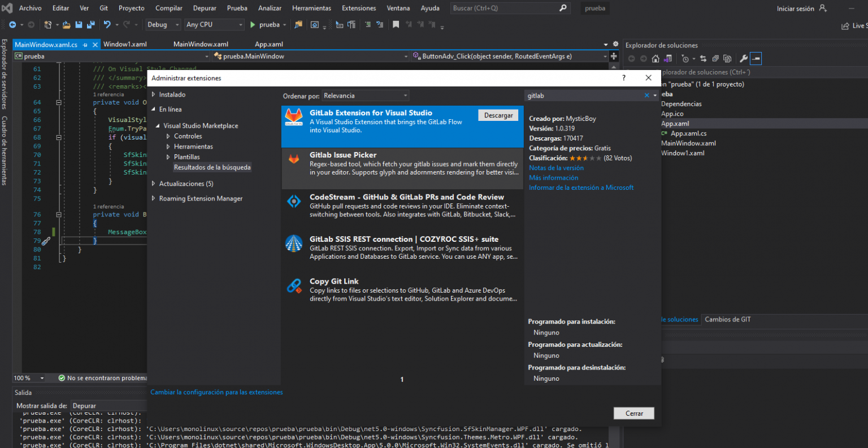Click the Undo toolbar icon

coord(107,25)
